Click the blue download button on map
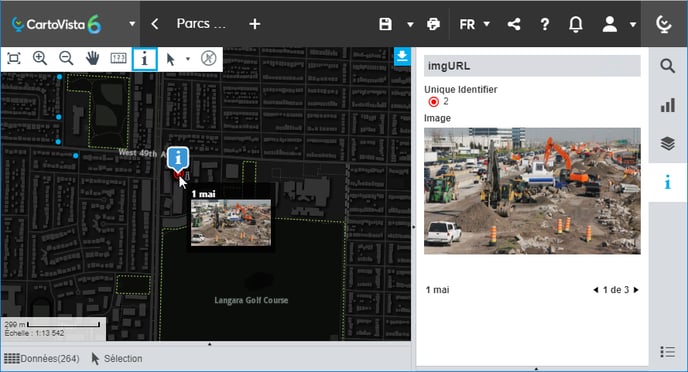The image size is (688, 372). pyautogui.click(x=402, y=57)
